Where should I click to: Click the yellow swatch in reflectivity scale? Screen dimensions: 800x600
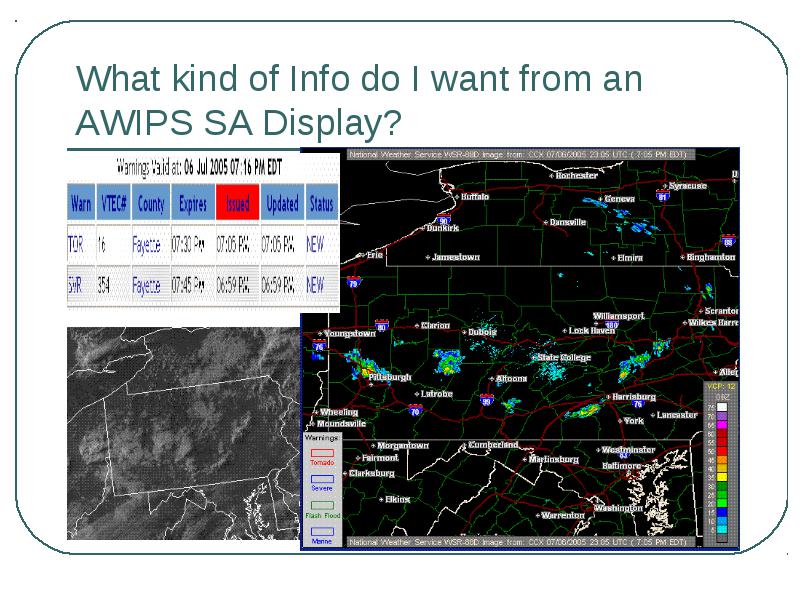[x=722, y=477]
